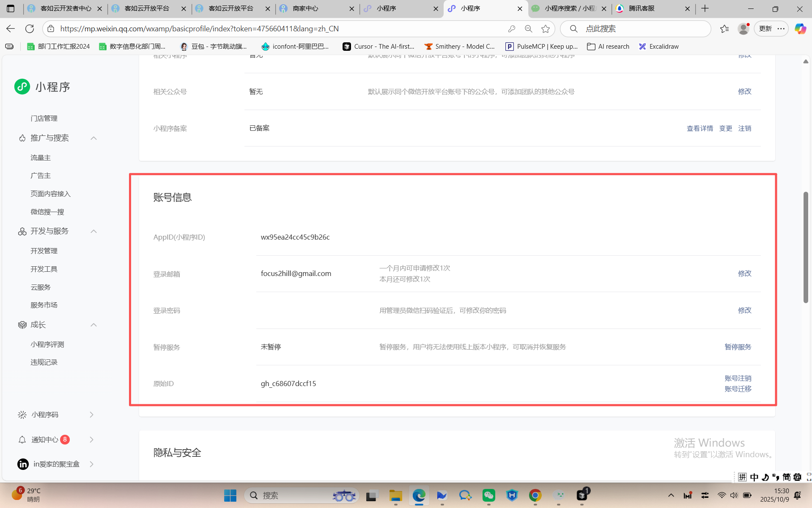
Task: Open the password key icon in address bar
Action: click(512, 29)
